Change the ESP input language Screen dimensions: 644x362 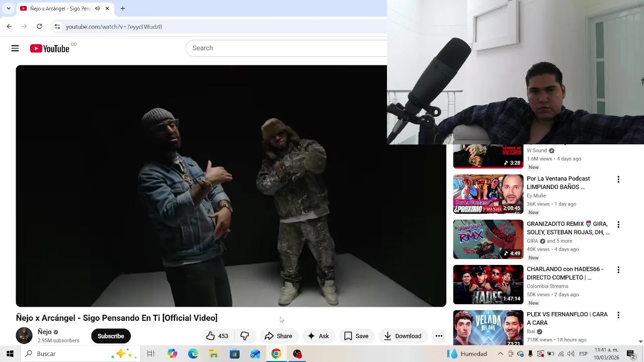click(x=583, y=354)
